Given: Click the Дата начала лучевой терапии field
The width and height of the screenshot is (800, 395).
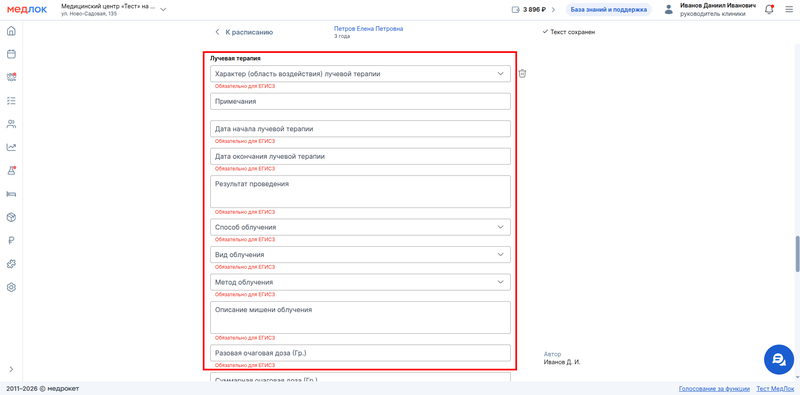Looking at the screenshot, I should (x=360, y=129).
